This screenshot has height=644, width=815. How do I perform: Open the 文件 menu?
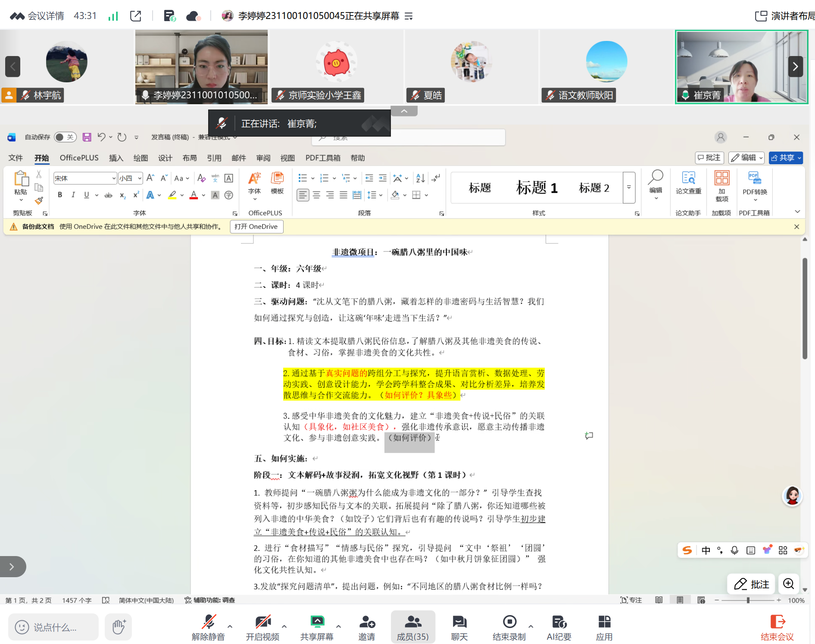tap(16, 158)
